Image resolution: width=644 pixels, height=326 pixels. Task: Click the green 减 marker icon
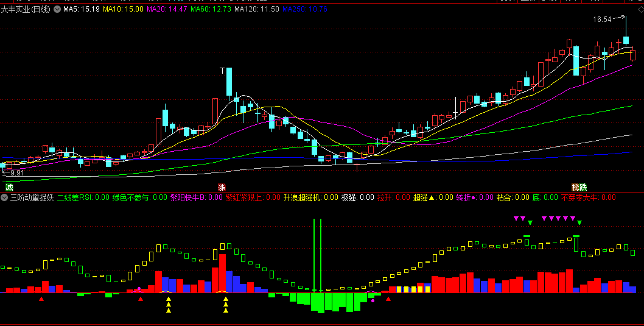coord(9,188)
